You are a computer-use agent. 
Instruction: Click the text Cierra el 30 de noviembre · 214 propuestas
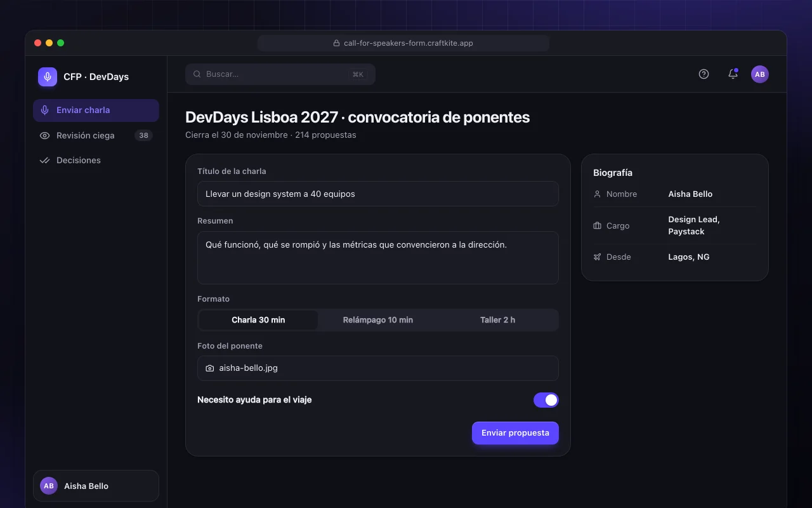[271, 135]
